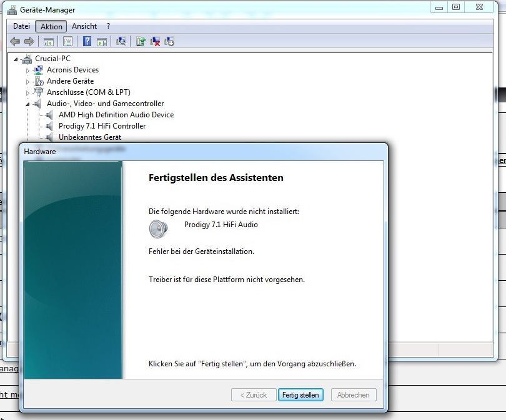Screen dimensions: 506x420
Task: Click the Anschlüsse (COM & LPT) port icon
Action: pos(38,92)
